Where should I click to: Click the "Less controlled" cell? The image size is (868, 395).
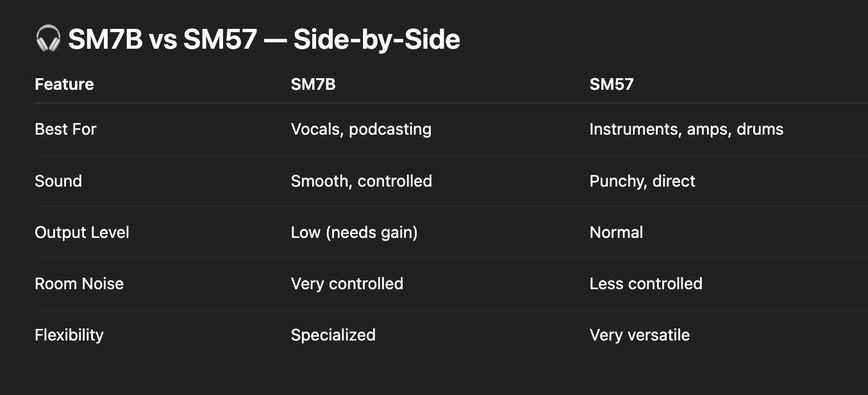point(646,283)
